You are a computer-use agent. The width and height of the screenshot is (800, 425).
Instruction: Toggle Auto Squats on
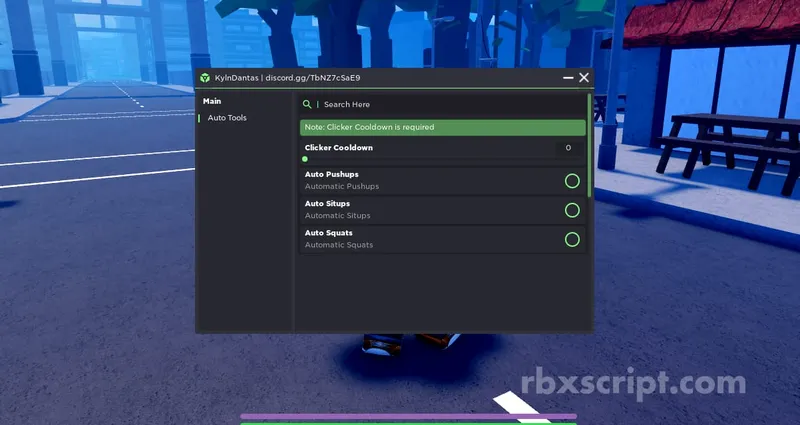(x=572, y=239)
